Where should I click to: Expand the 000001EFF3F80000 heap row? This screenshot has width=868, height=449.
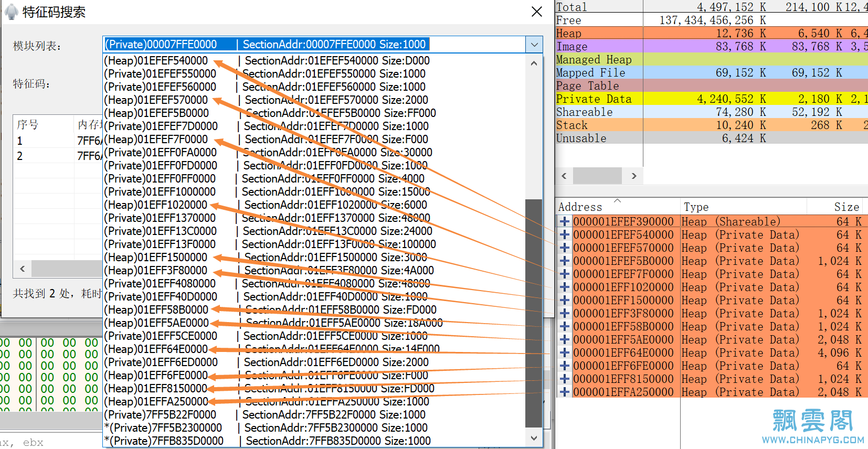565,313
